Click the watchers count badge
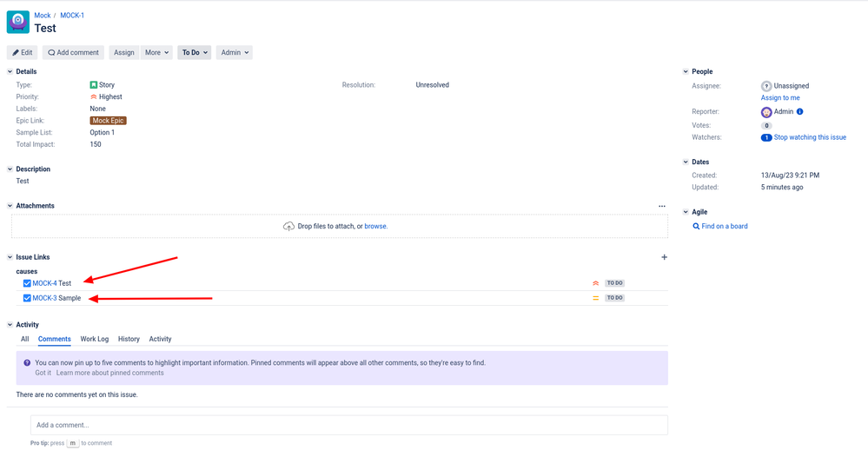The image size is (868, 470). tap(766, 137)
